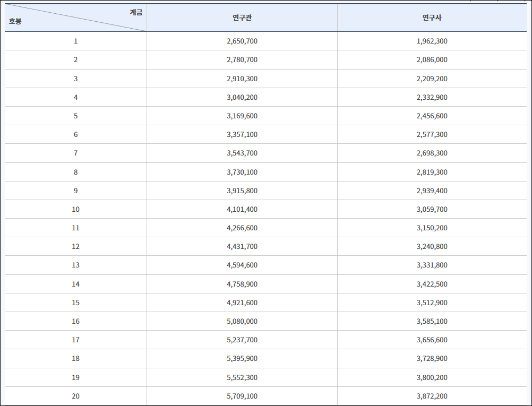Select the cell with 2,698,300
The image size is (532, 406).
coord(432,153)
